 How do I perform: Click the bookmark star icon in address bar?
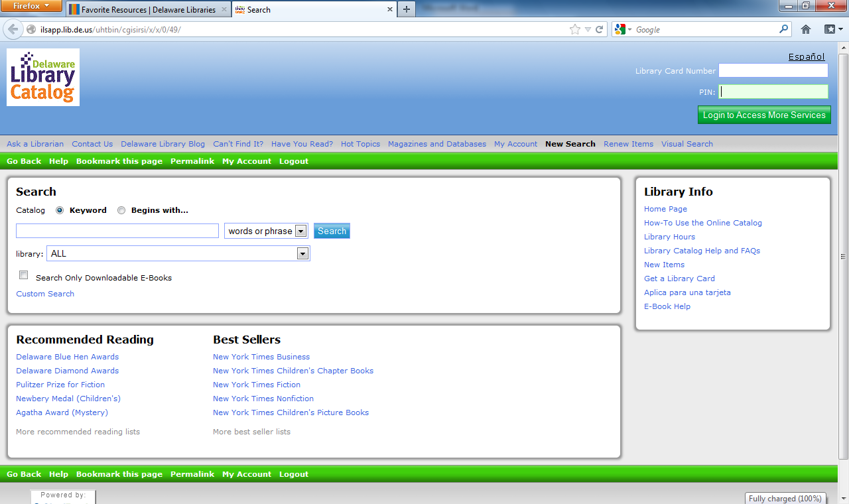pos(574,29)
